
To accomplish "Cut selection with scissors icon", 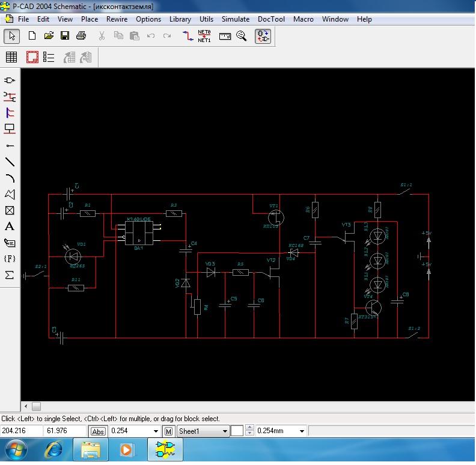I will click(102, 36).
